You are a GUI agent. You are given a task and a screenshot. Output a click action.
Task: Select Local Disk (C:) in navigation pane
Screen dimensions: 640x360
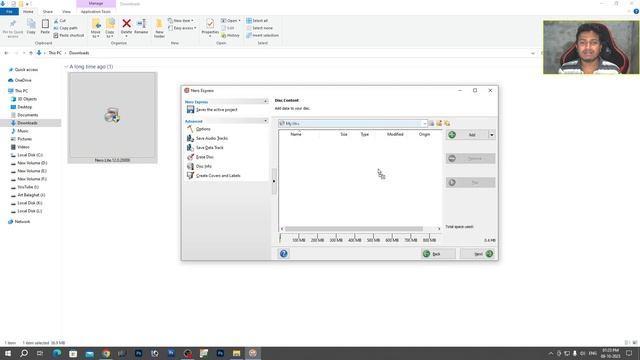click(x=30, y=155)
